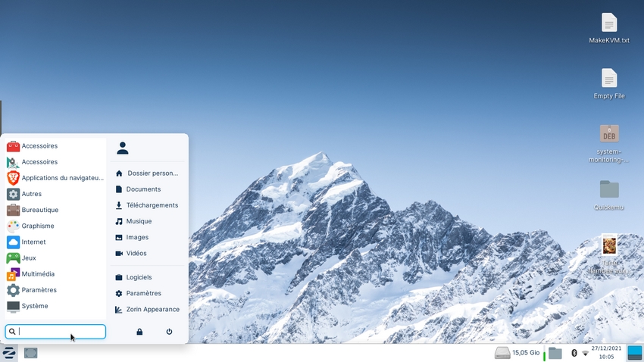Viewport: 644px width, 362px height.
Task: Click the lock screen padlock icon
Action: pos(139,332)
